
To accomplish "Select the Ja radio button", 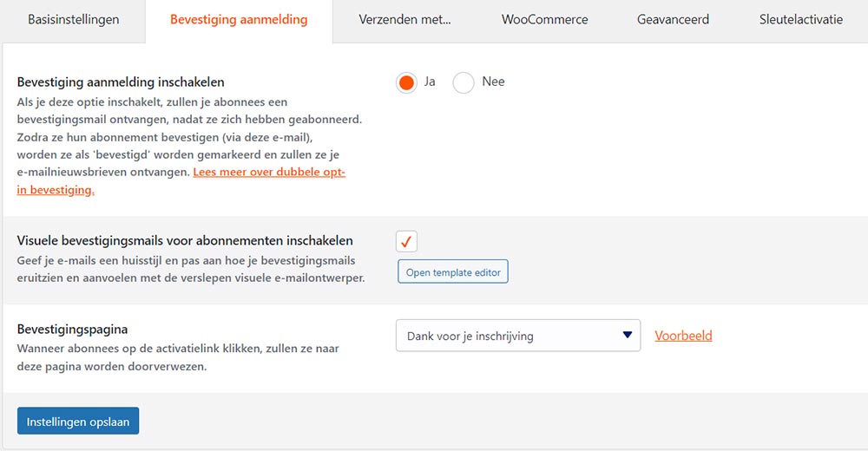I will point(405,82).
